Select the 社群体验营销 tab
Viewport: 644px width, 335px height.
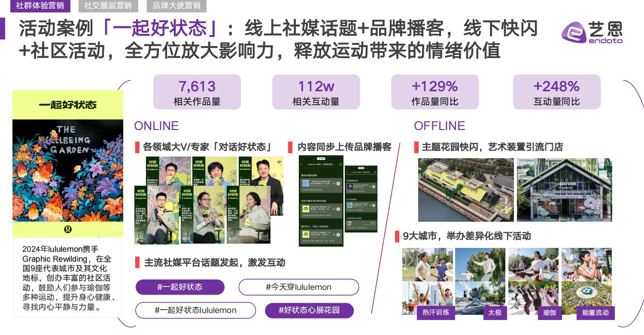pos(40,6)
